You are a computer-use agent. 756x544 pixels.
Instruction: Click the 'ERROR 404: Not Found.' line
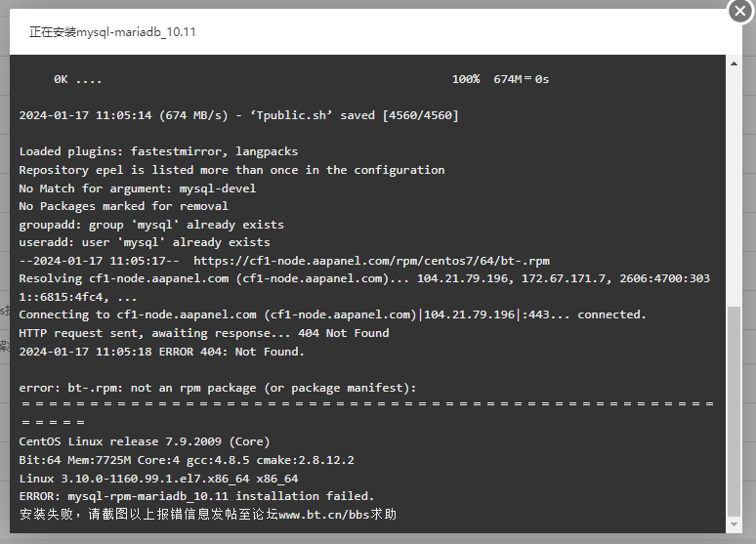coord(161,352)
